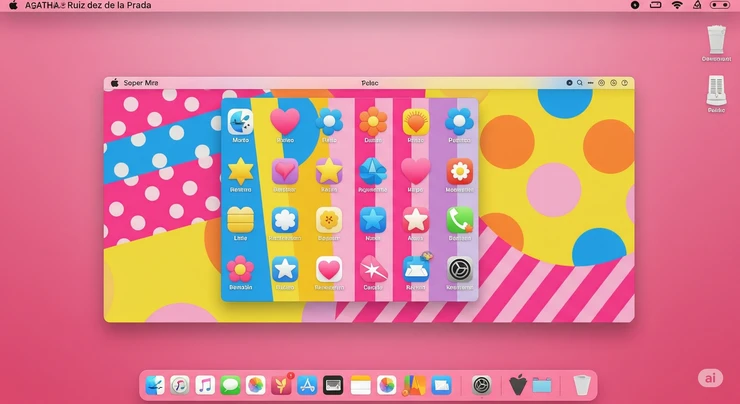Open the pink sparkle burst icon

(373, 269)
